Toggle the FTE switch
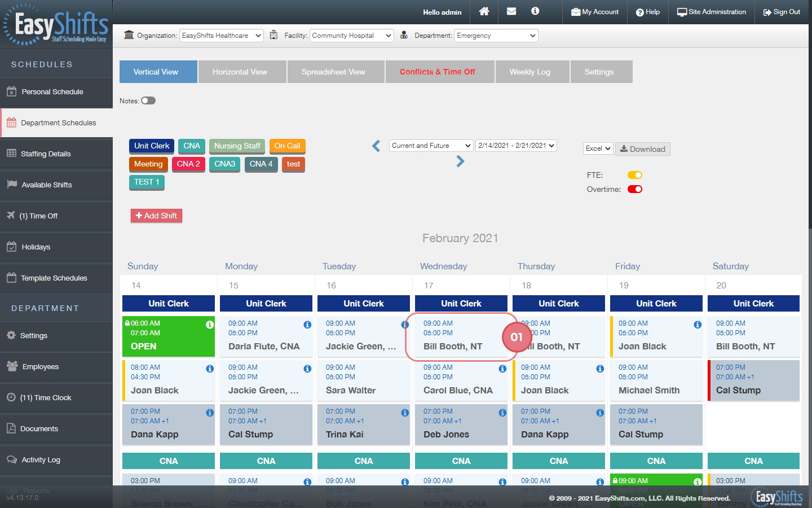This screenshot has width=812, height=508. [x=635, y=175]
